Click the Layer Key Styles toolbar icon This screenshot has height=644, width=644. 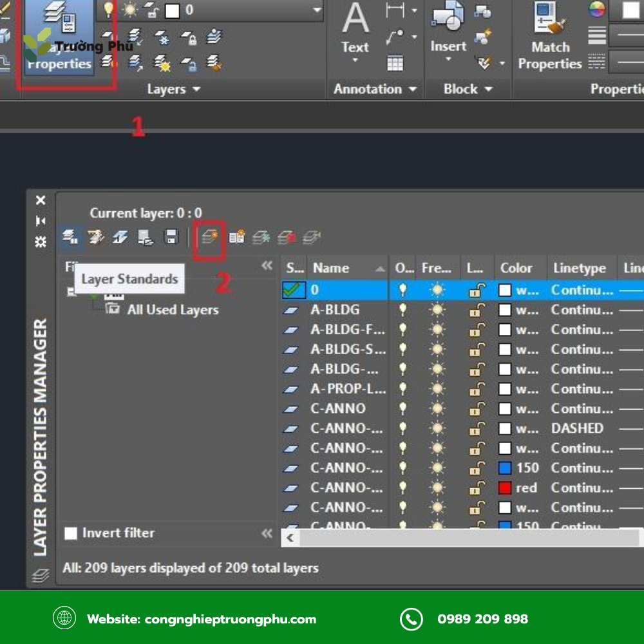[120, 238]
